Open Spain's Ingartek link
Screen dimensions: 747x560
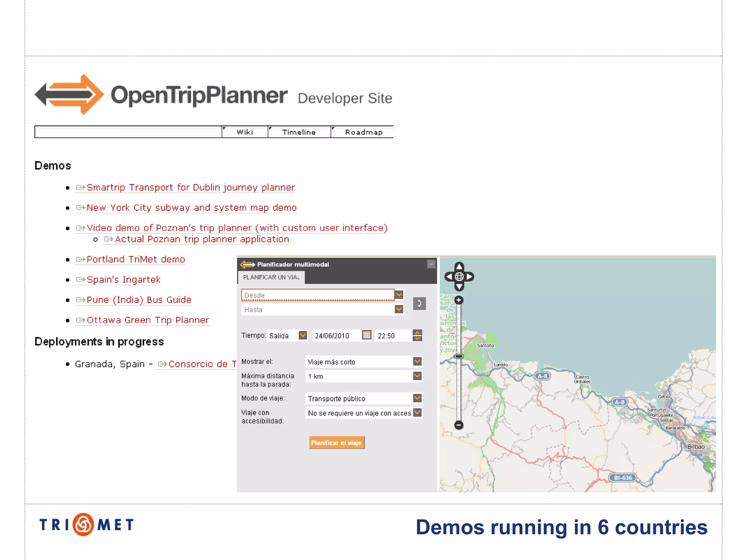pyautogui.click(x=123, y=280)
